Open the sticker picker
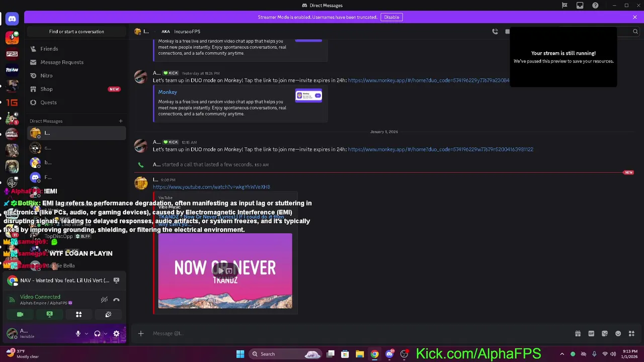This screenshot has width=644, height=362. (605, 333)
